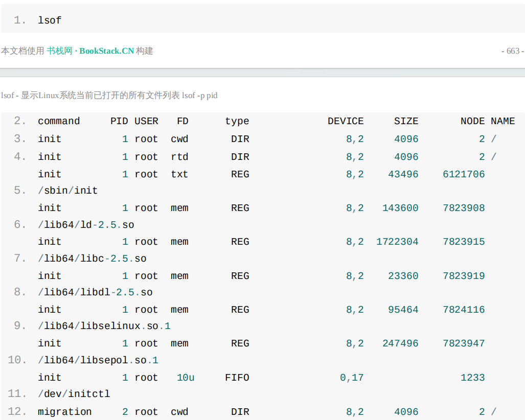525x420 pixels.
Task: Click the path /lib64/libselinux.so.1
Action: coord(104,326)
